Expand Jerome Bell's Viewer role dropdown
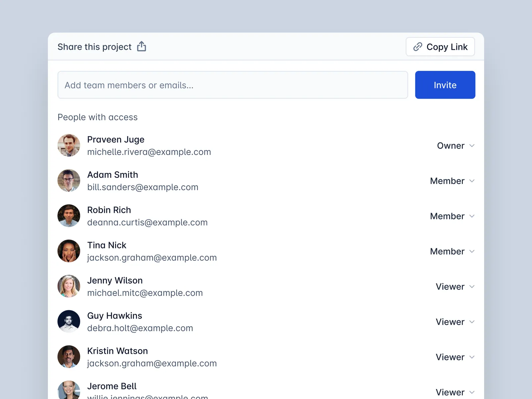Screen dimensions: 532x399 pos(455,392)
